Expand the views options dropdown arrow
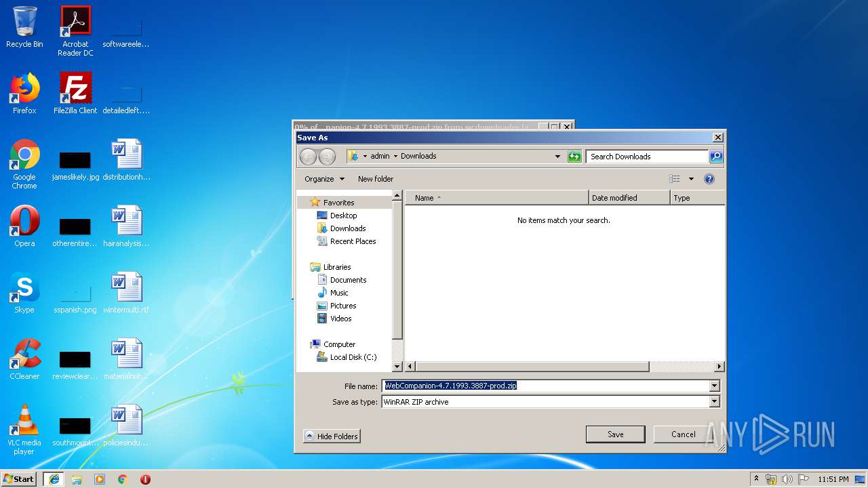The height and width of the screenshot is (488, 868). click(691, 179)
